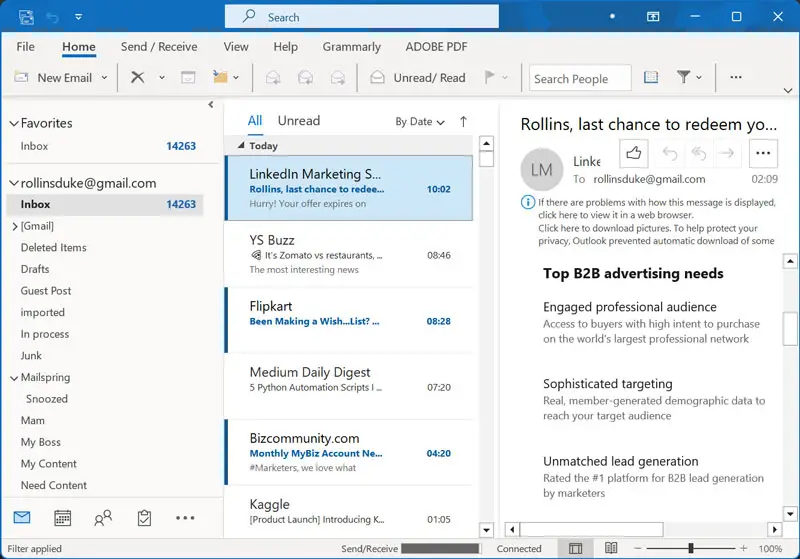
Task: Open the File menu
Action: tap(25, 47)
